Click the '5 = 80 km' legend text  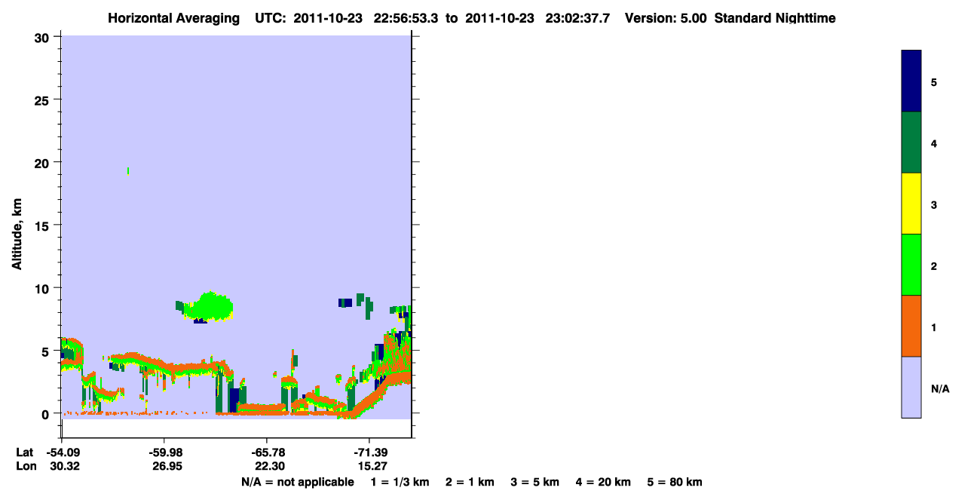point(675,482)
